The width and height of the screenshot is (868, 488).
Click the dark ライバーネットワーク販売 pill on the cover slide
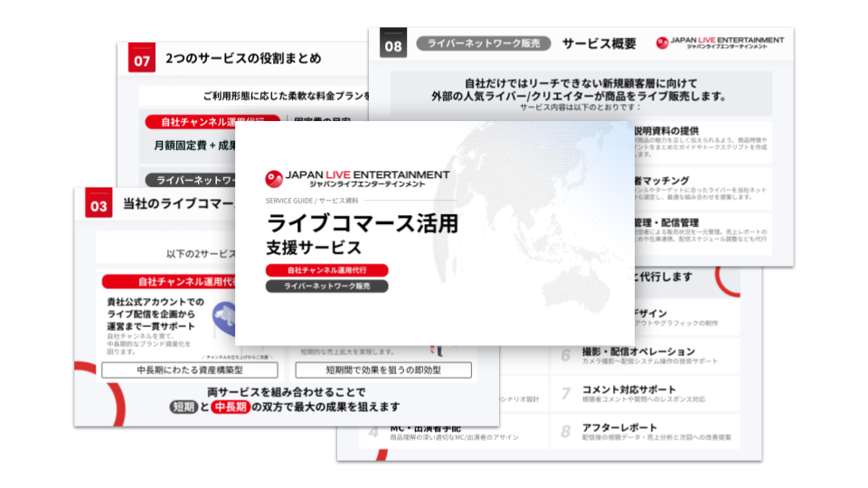(326, 286)
